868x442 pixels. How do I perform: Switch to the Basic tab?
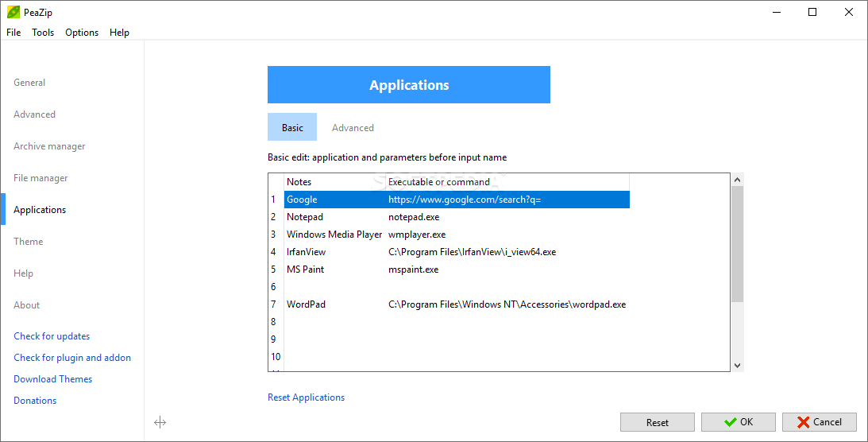coord(292,127)
